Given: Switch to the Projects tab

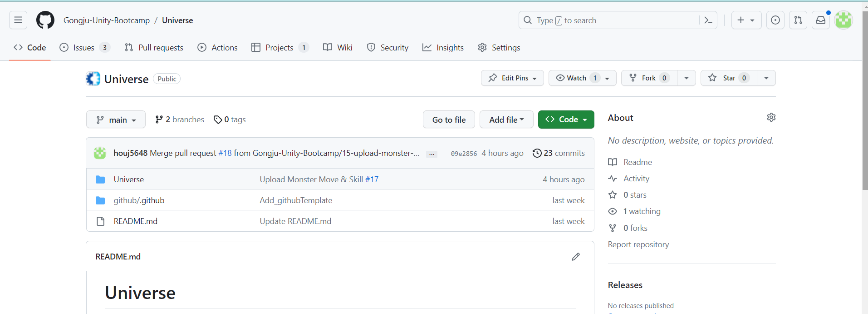Looking at the screenshot, I should pyautogui.click(x=280, y=48).
